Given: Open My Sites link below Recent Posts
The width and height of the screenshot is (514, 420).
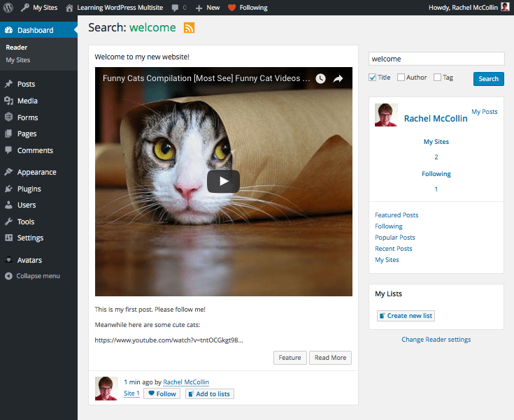Looking at the screenshot, I should (x=387, y=260).
